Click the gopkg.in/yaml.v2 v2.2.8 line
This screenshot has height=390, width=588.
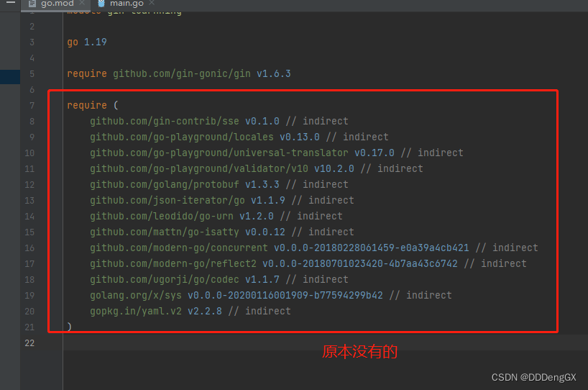click(x=190, y=311)
